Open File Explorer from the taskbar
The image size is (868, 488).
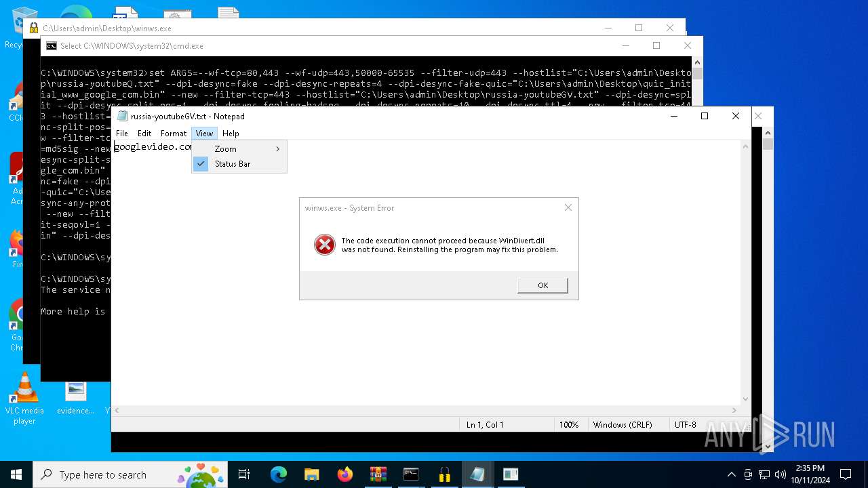click(x=312, y=474)
